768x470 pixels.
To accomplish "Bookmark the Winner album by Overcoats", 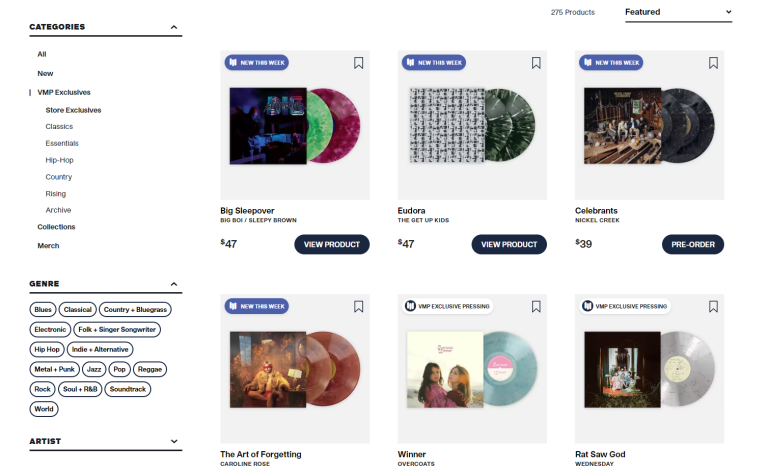I will tap(536, 306).
